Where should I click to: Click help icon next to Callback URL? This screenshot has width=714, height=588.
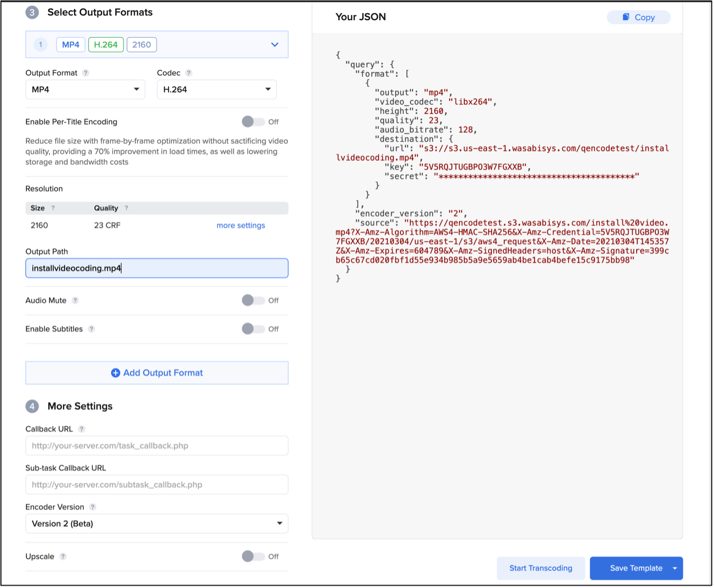82,429
